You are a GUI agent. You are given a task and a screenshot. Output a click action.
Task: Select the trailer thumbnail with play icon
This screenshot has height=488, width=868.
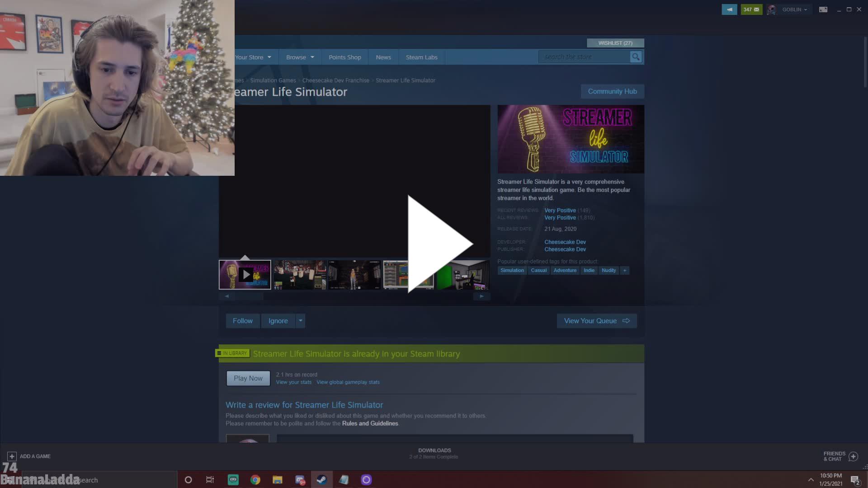coord(245,275)
